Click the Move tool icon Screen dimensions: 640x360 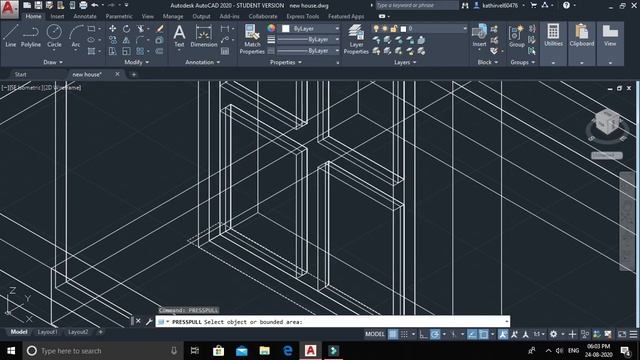[112, 29]
